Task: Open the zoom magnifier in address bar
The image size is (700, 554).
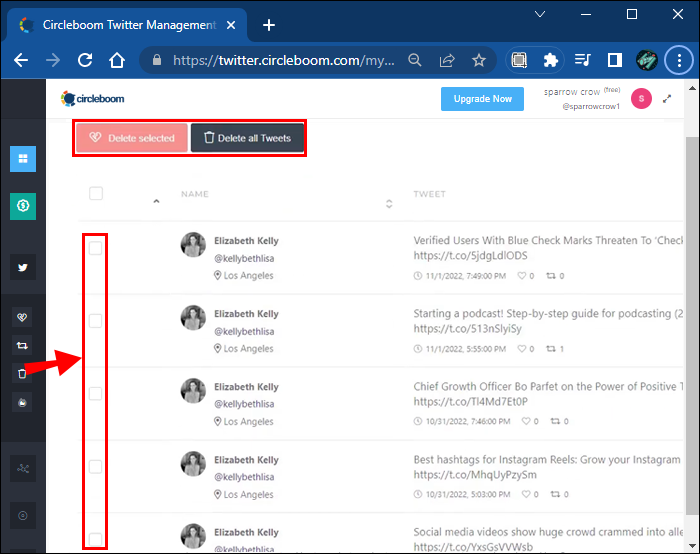Action: (415, 60)
